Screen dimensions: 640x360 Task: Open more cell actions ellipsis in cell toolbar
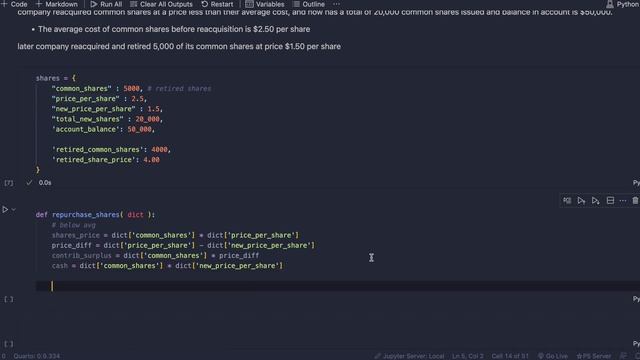[x=623, y=200]
